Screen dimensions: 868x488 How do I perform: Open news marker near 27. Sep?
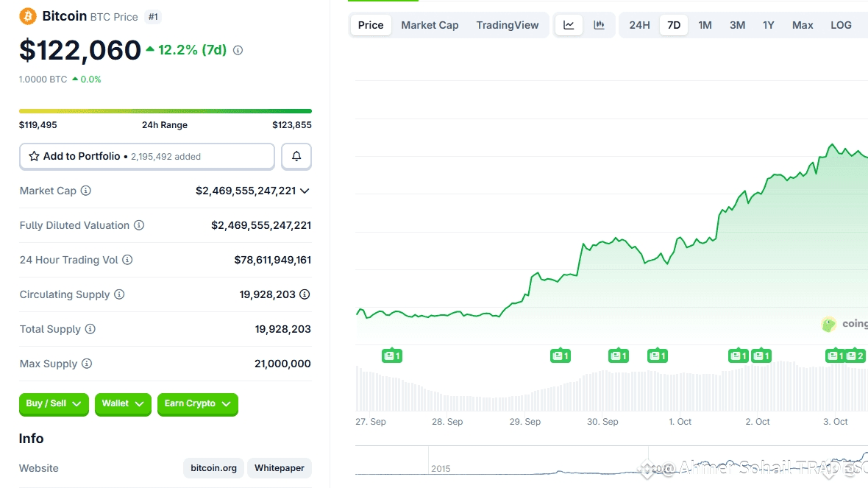pyautogui.click(x=392, y=356)
